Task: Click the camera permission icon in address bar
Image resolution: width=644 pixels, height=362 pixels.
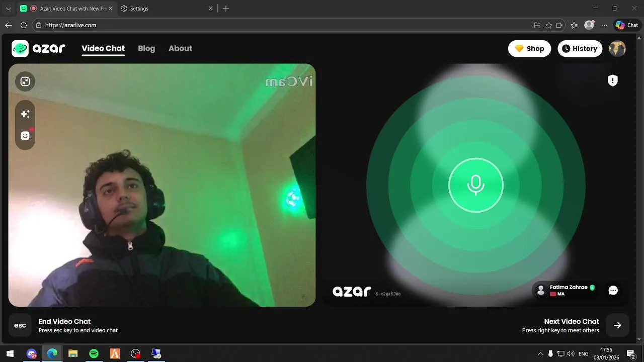Action: tap(559, 25)
